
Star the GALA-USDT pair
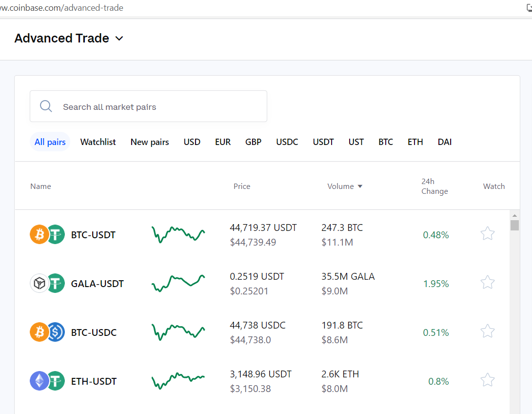(488, 283)
